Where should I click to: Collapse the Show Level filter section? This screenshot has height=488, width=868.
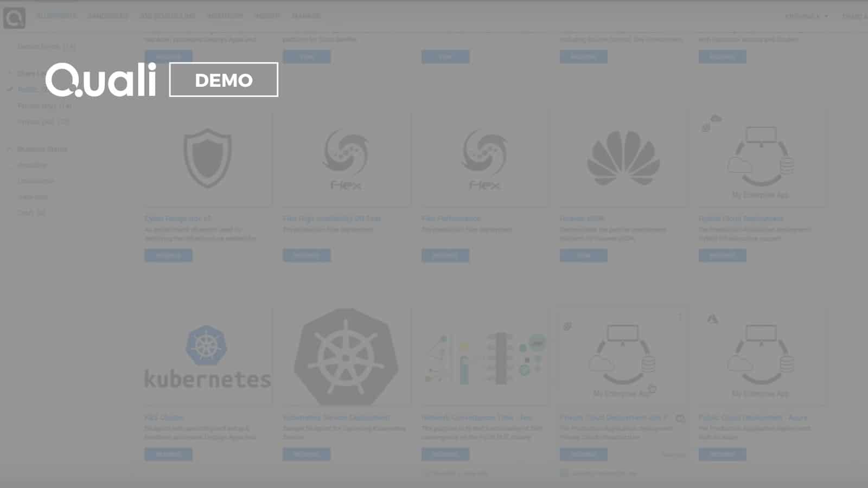click(x=9, y=72)
